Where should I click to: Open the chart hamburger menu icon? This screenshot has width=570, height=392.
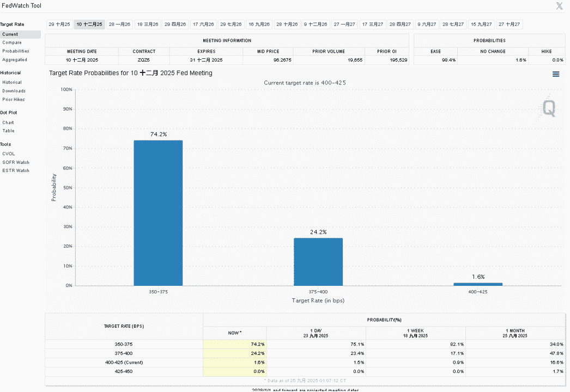click(x=556, y=74)
